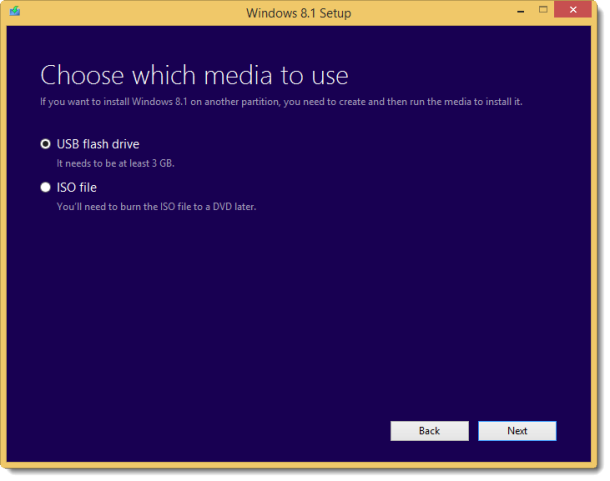Maximize the Windows 8.1 Setup window

pos(543,10)
